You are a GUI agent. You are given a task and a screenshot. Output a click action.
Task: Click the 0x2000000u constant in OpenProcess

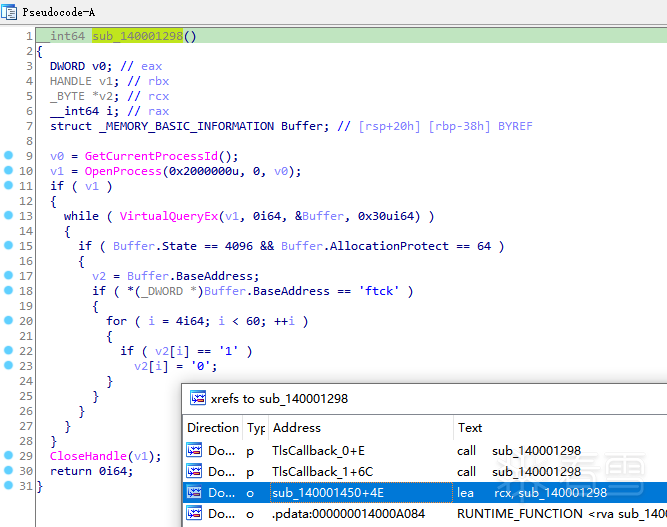(204, 171)
